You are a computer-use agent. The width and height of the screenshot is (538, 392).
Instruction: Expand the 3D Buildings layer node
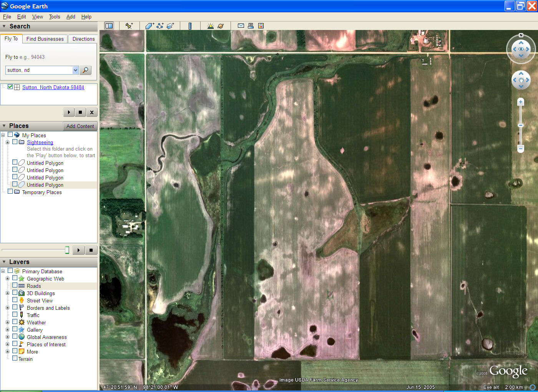7,293
